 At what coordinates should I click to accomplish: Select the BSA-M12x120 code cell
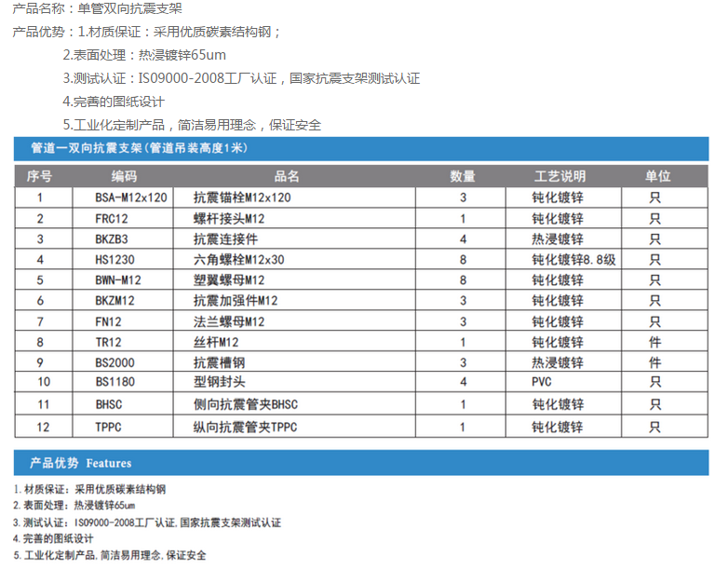pos(131,197)
